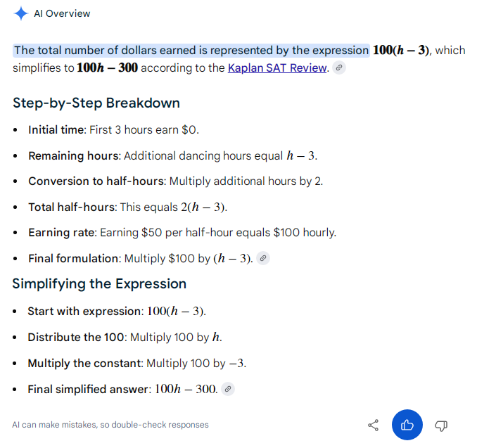
Task: Click the link icon after Final formulation
Action: point(263,258)
